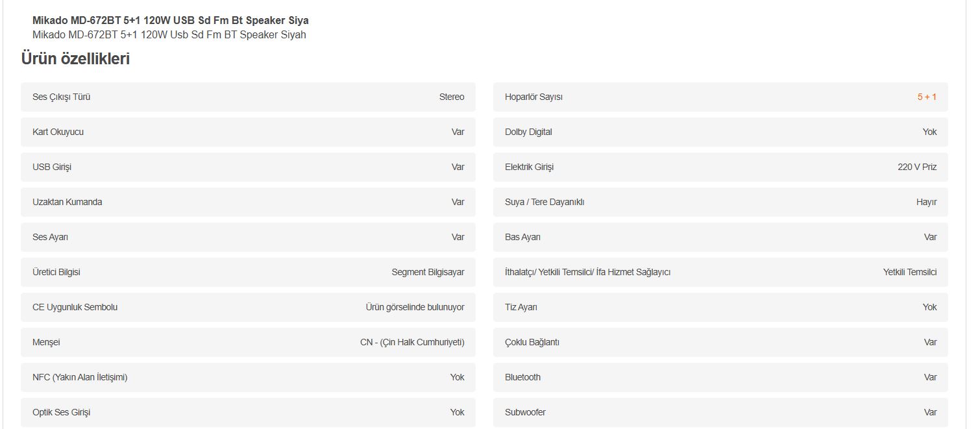Click the "Segment Bilgisayar" manufacturer value
Image resolution: width=980 pixels, height=429 pixels.
428,272
